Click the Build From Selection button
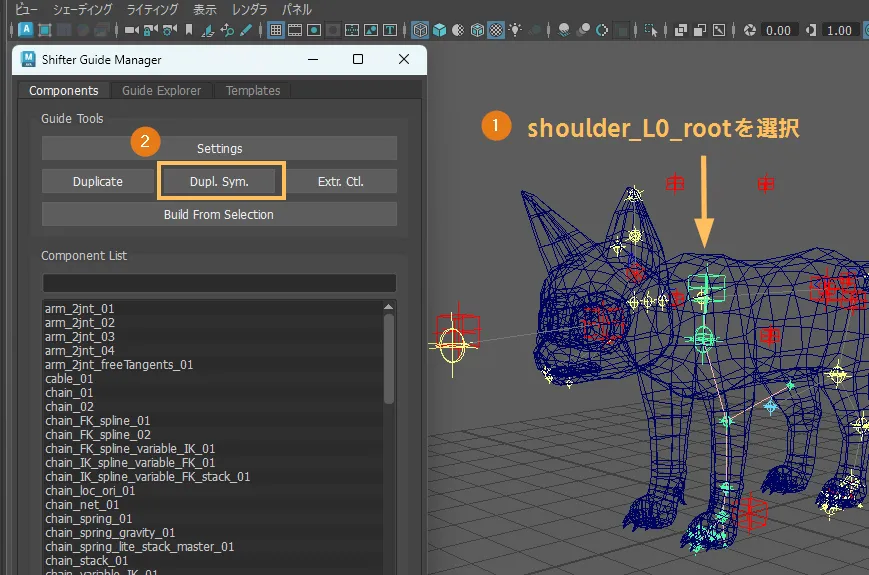The image size is (869, 575). tap(219, 214)
